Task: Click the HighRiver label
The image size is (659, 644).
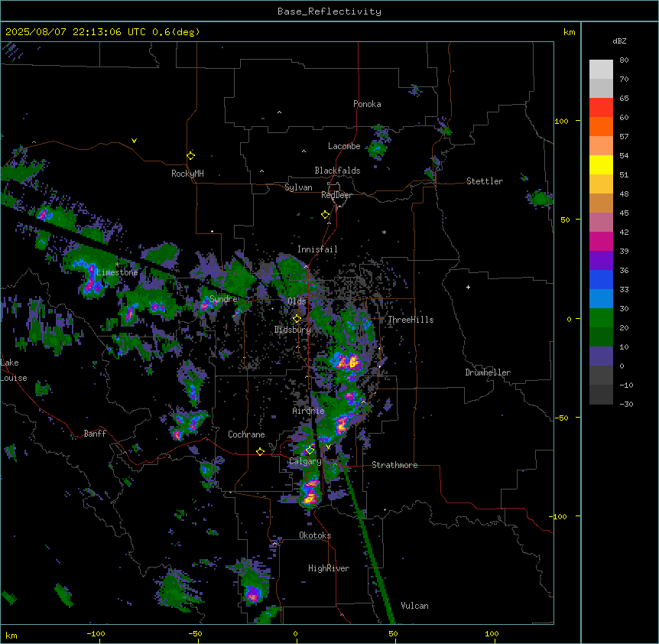Action: (329, 568)
